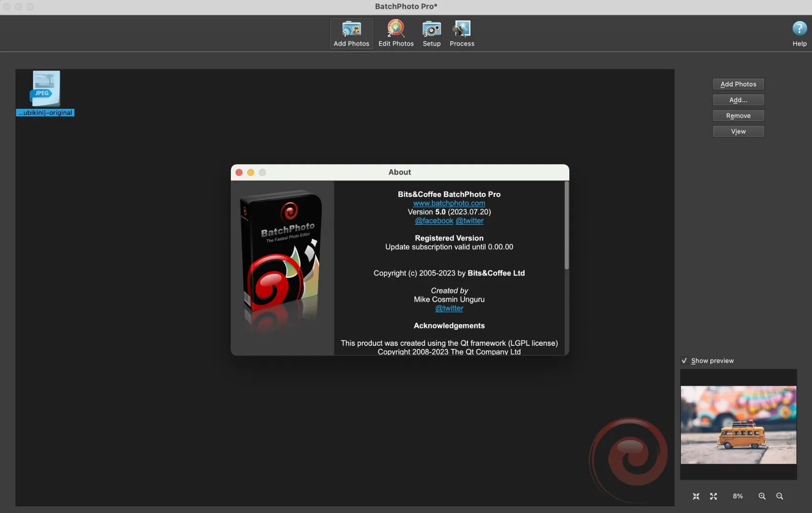Open the Help icon

coord(799,33)
